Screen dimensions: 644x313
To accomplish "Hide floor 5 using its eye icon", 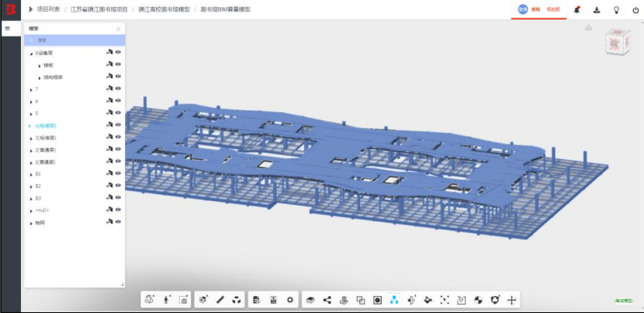I will pos(118,113).
